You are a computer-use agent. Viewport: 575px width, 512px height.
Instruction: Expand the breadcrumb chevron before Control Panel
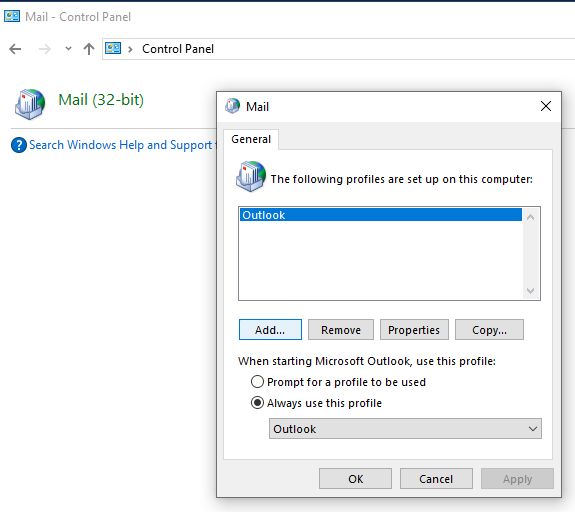pyautogui.click(x=130, y=49)
